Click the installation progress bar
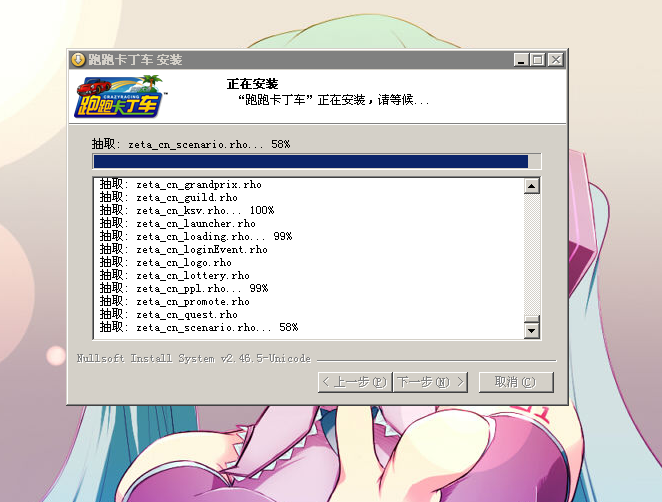Viewport: 662px width, 502px height. click(317, 161)
